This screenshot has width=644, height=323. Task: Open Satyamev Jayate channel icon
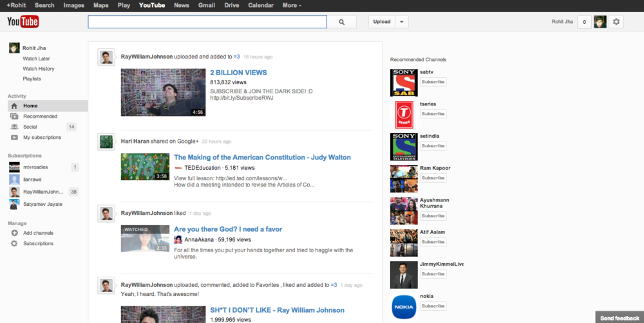pyautogui.click(x=14, y=204)
